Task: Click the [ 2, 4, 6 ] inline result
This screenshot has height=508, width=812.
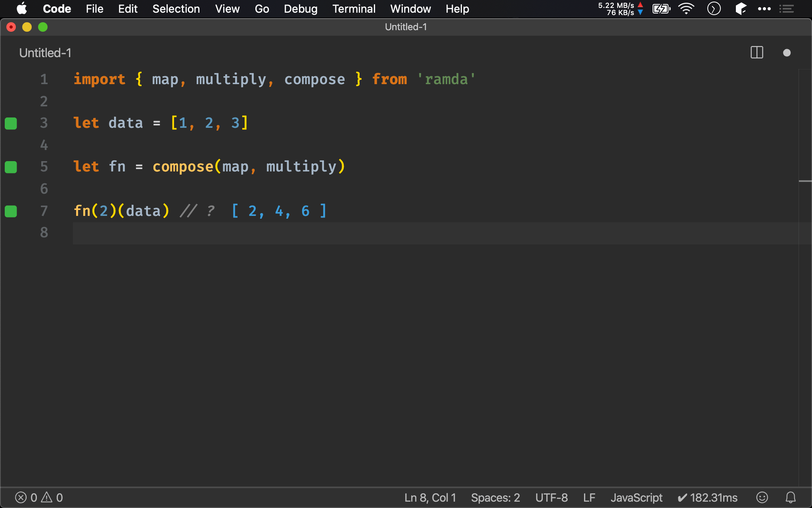Action: 279,211
